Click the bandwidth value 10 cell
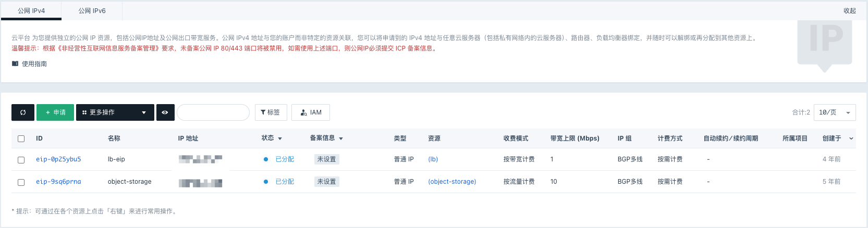 click(x=554, y=182)
